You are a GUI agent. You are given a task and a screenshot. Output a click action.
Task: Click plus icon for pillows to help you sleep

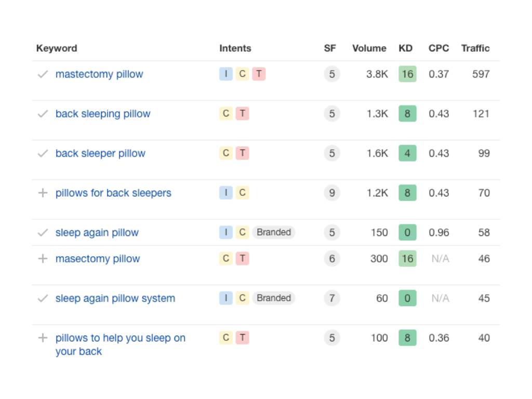43,338
